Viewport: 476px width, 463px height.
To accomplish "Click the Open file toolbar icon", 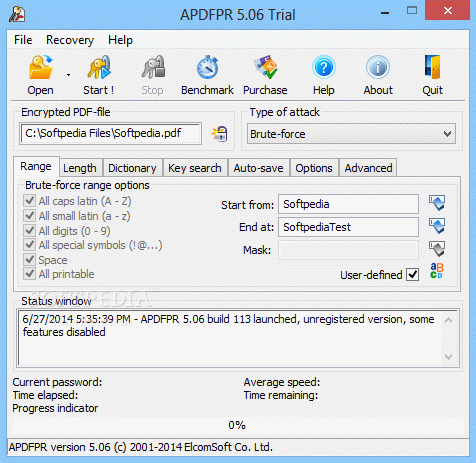I will pos(41,68).
